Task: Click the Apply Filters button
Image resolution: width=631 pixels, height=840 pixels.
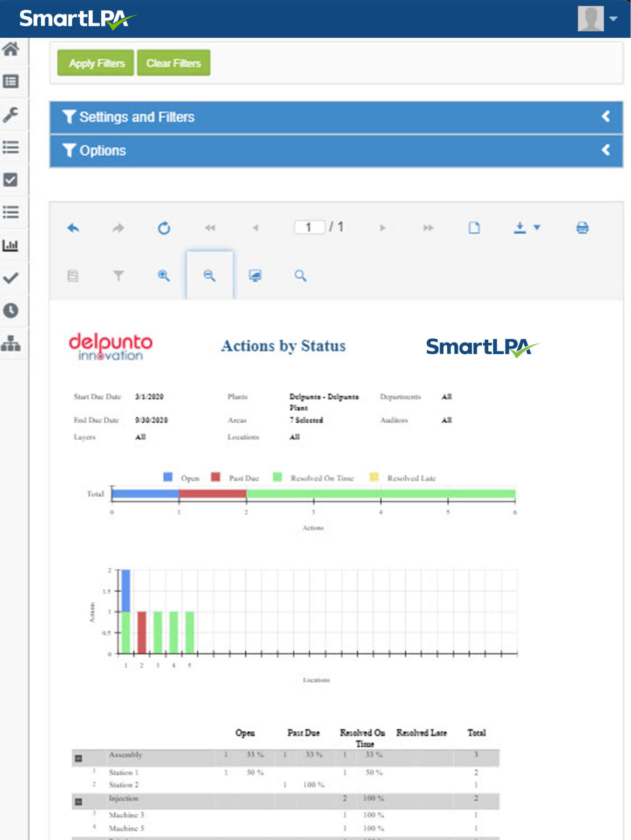Action: coord(96,63)
